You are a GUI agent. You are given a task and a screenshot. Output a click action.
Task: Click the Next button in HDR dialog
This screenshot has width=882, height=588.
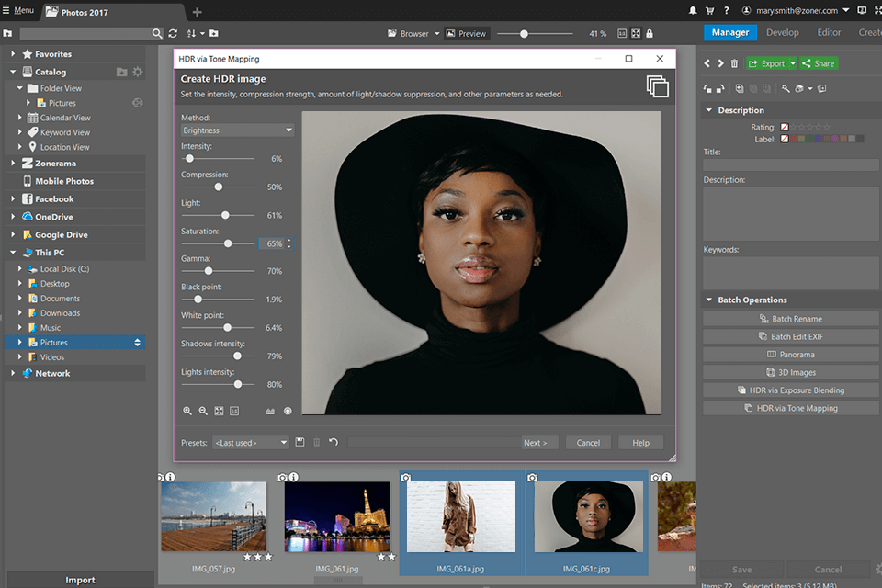click(x=535, y=443)
